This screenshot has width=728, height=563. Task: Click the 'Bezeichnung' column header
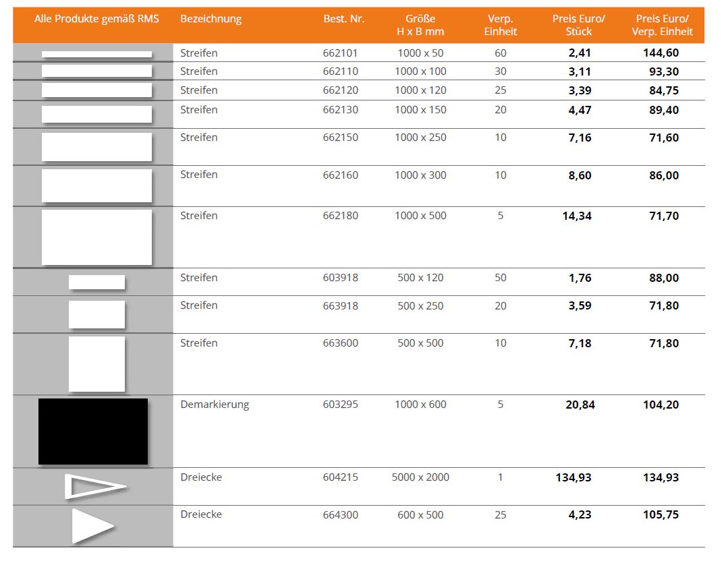tap(211, 19)
